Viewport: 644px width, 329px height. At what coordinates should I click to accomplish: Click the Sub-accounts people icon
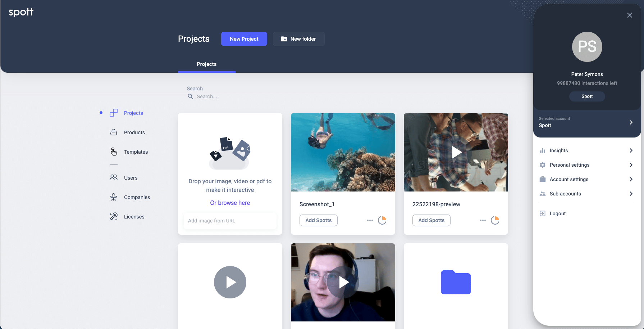click(x=543, y=194)
